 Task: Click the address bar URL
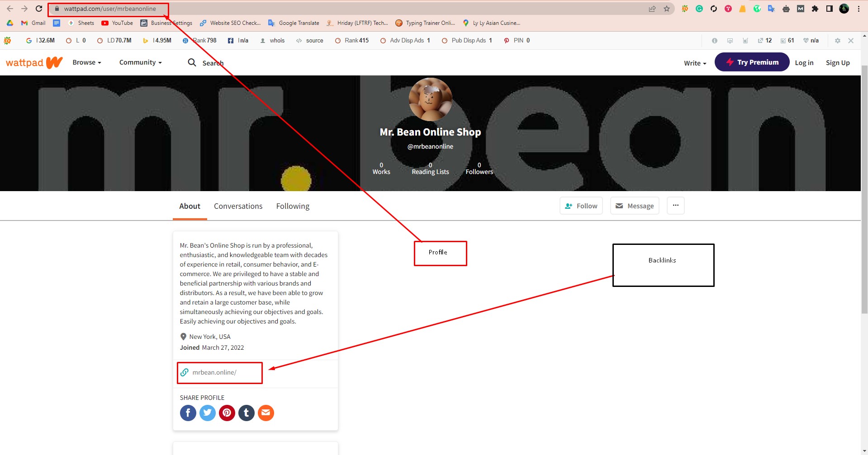point(110,9)
